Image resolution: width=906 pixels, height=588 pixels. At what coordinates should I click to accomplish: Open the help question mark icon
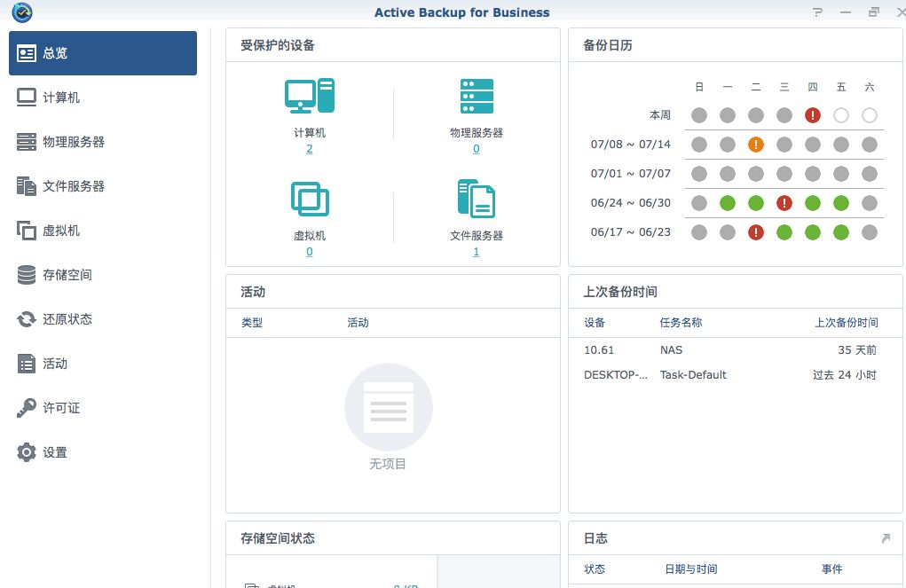[x=816, y=12]
